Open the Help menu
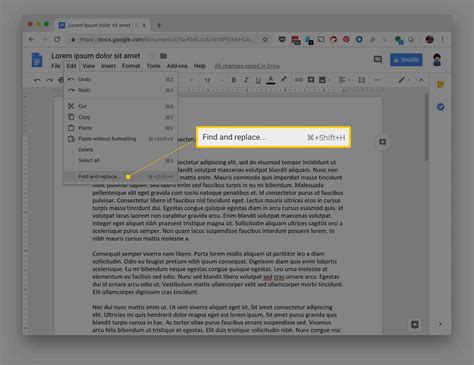 click(200, 66)
